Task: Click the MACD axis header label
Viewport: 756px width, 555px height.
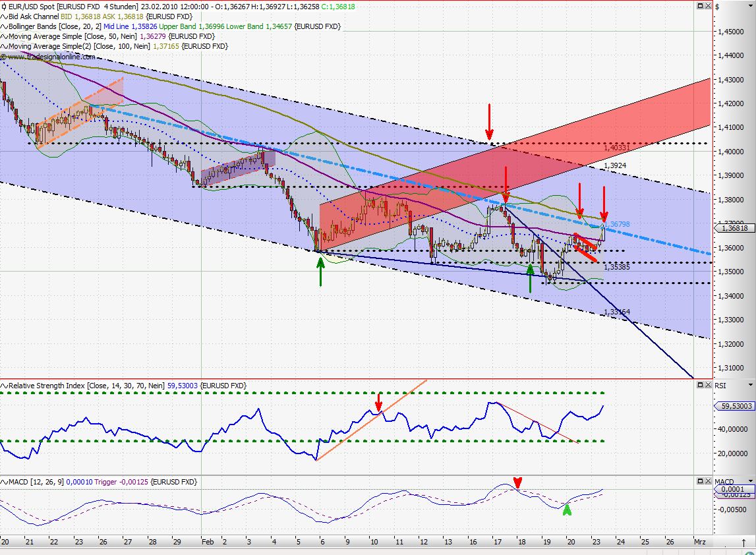Action: (x=724, y=481)
